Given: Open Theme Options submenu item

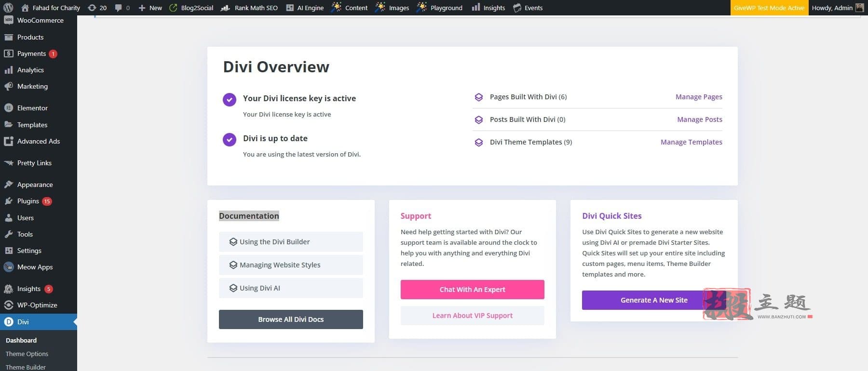Looking at the screenshot, I should coord(27,354).
